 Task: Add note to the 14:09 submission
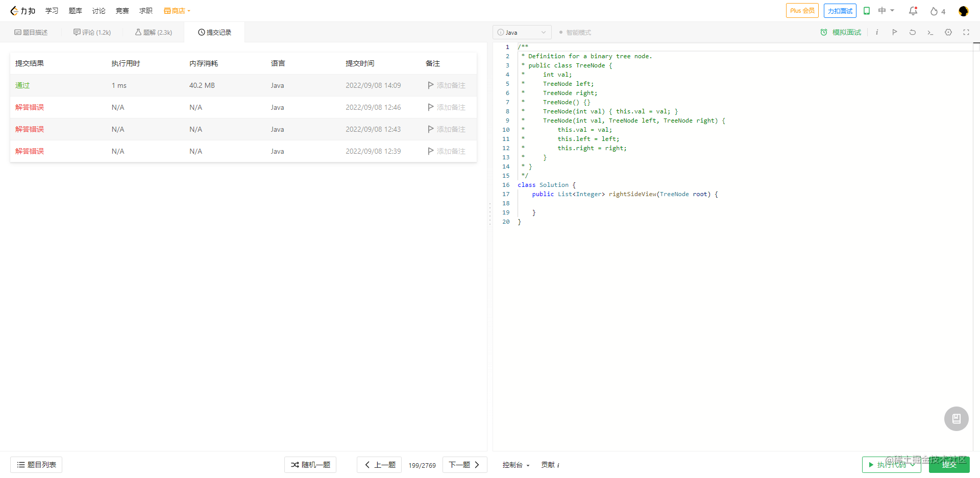click(x=447, y=85)
